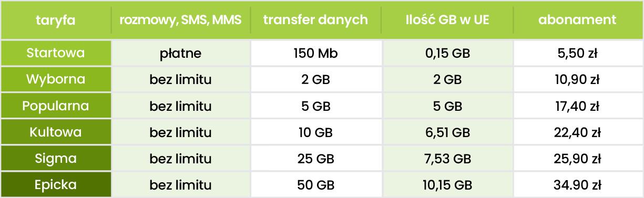Click the 25 GB transfer cell
The image size is (644, 198).
tap(315, 159)
